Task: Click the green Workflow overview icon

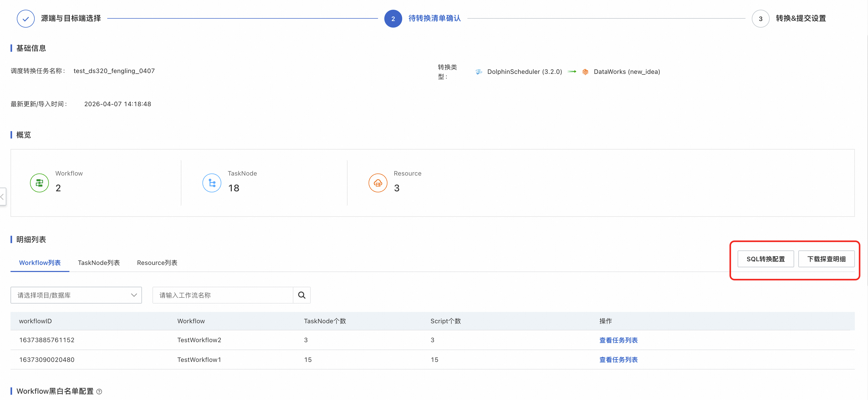Action: 39,183
